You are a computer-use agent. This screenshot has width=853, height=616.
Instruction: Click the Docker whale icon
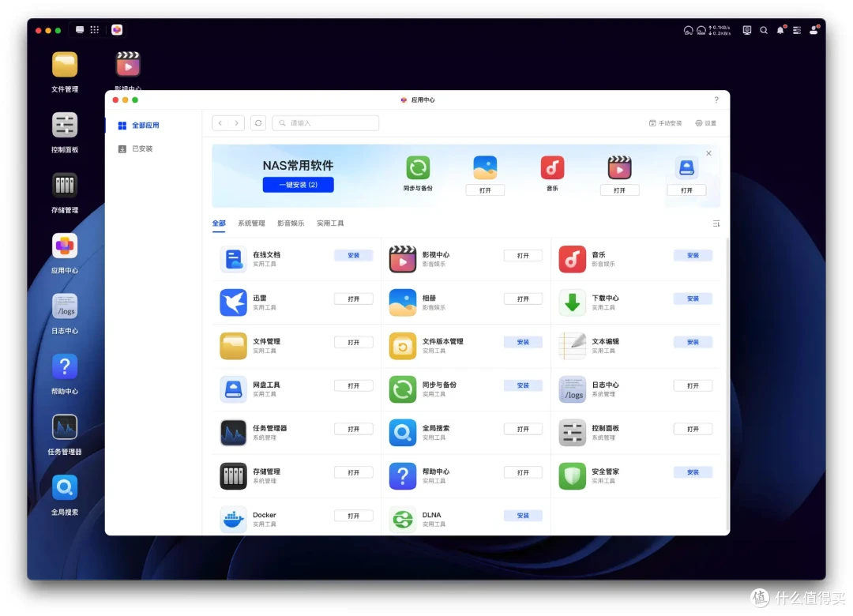233,519
